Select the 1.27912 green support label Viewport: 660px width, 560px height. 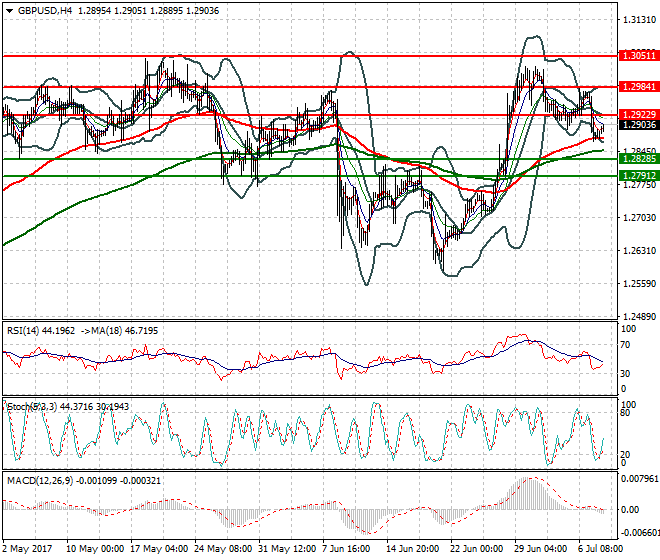click(639, 176)
